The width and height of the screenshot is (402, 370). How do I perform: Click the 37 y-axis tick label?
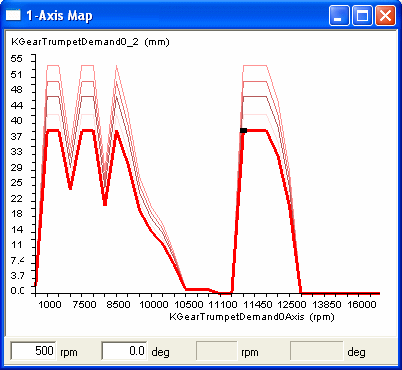(17, 136)
